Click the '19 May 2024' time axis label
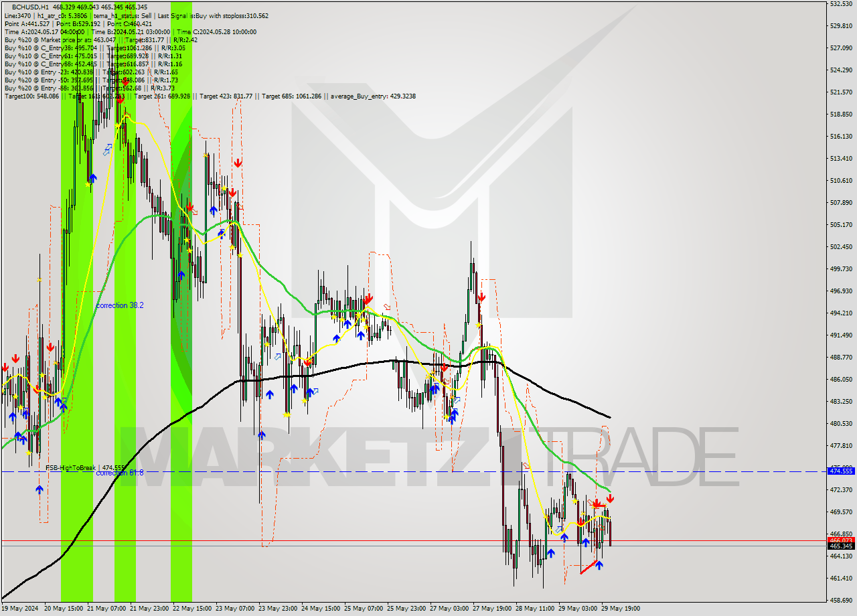 [20, 609]
